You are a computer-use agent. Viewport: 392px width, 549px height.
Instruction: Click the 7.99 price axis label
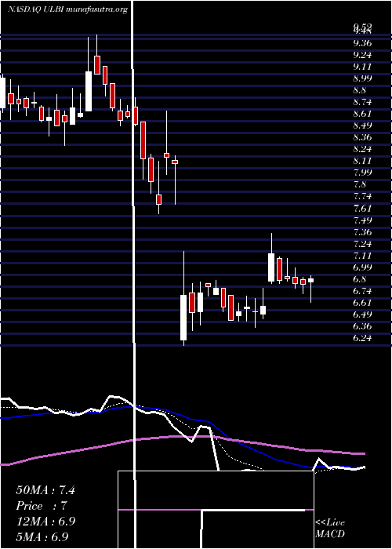pyautogui.click(x=362, y=173)
